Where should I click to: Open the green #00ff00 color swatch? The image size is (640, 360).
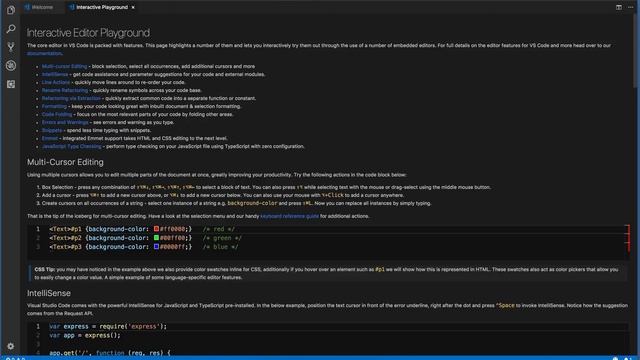(156, 238)
